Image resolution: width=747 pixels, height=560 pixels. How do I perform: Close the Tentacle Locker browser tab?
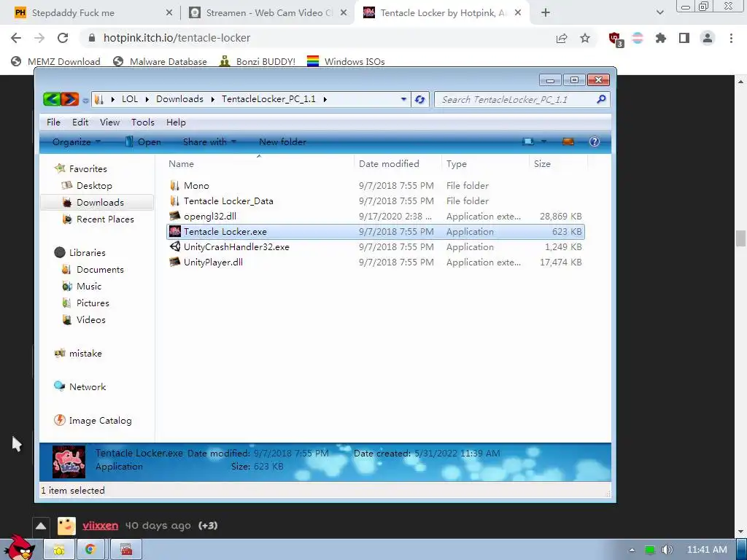point(519,13)
